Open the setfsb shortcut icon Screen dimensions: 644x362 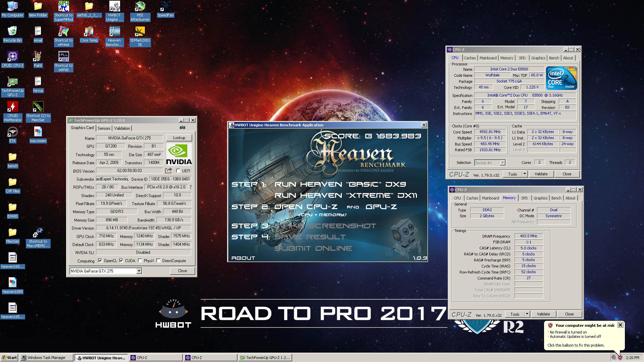63,61
